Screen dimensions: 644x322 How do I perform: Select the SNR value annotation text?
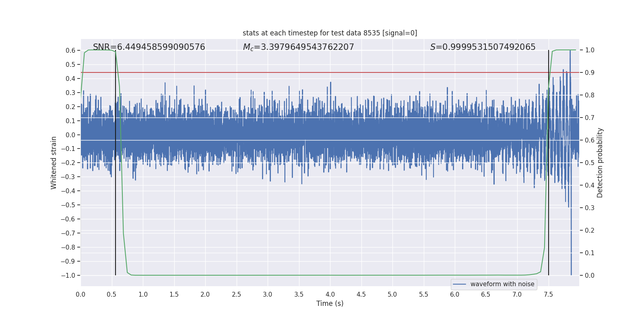click(x=149, y=47)
